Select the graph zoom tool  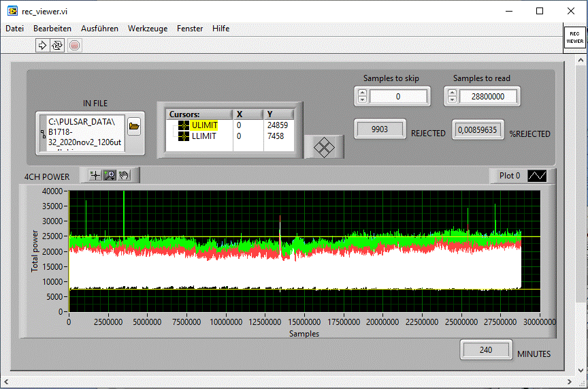click(x=110, y=175)
